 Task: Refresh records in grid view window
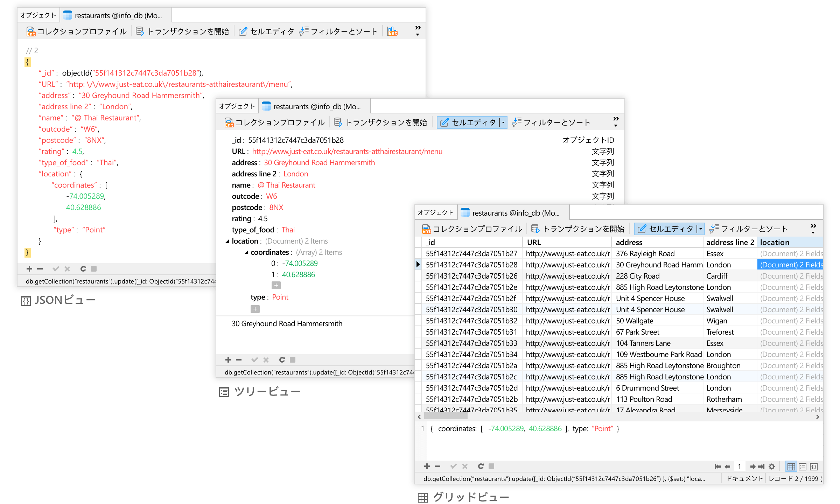[481, 466]
